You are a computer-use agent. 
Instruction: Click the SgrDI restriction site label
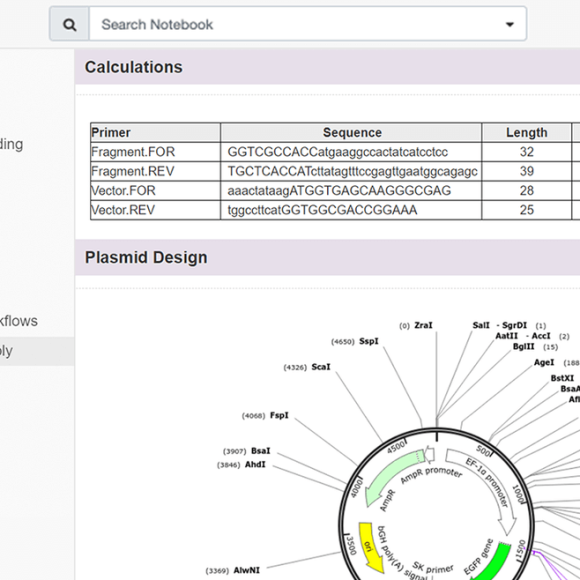pos(515,325)
